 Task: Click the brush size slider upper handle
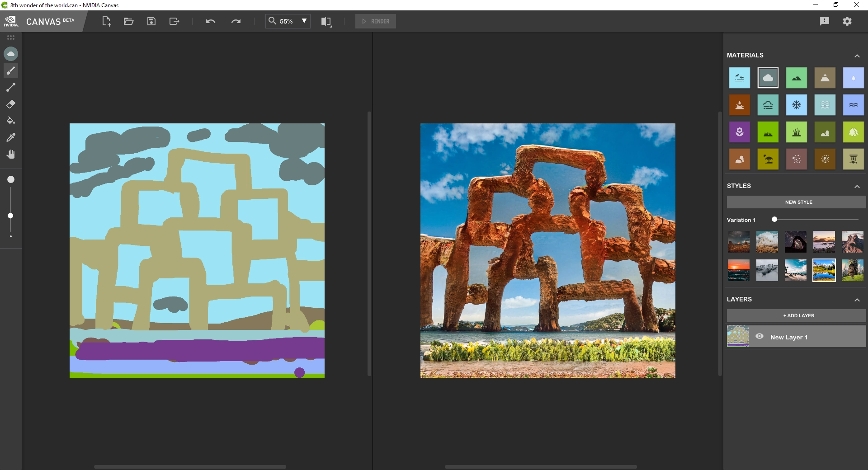11,179
